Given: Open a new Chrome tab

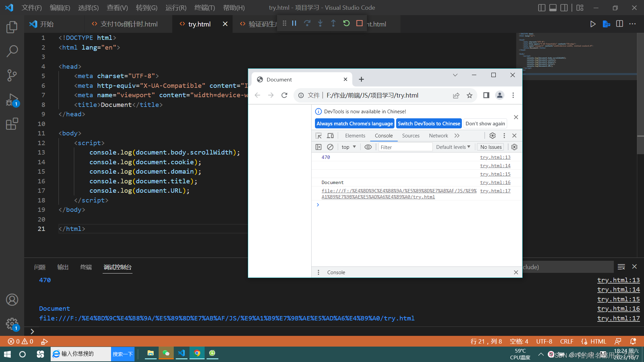Looking at the screenshot, I should (361, 79).
